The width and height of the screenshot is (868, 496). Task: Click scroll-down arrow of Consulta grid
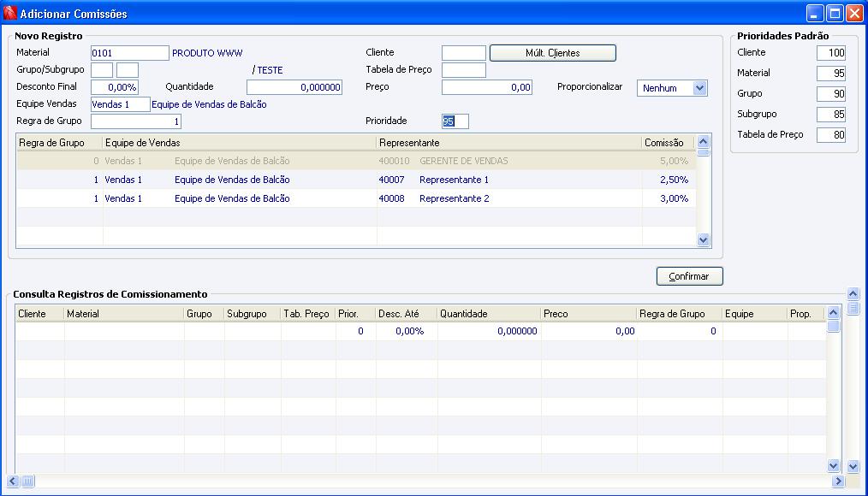pos(833,466)
